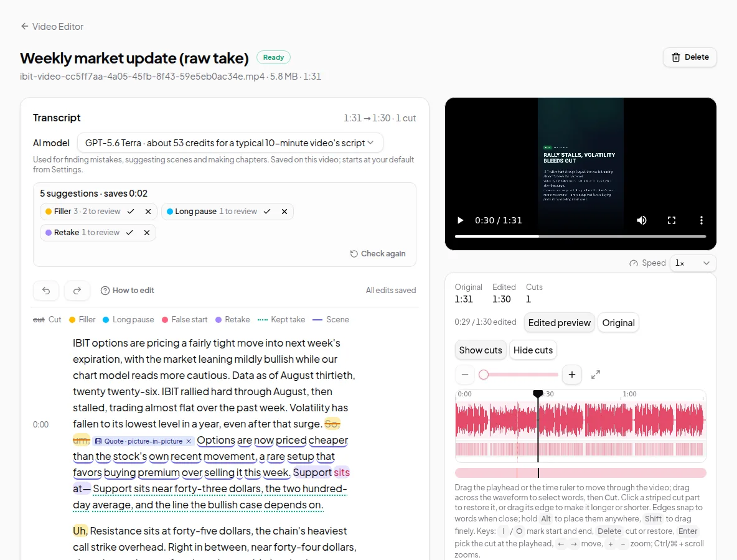Dismiss Long pause suggestion X
Image resolution: width=737 pixels, height=560 pixels.
(284, 212)
